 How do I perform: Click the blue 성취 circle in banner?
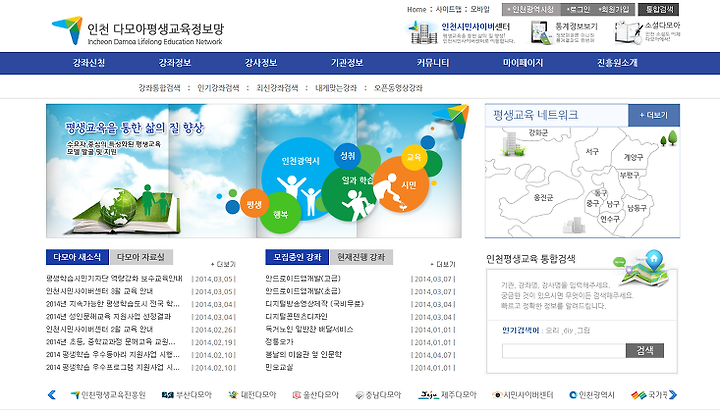click(x=348, y=156)
